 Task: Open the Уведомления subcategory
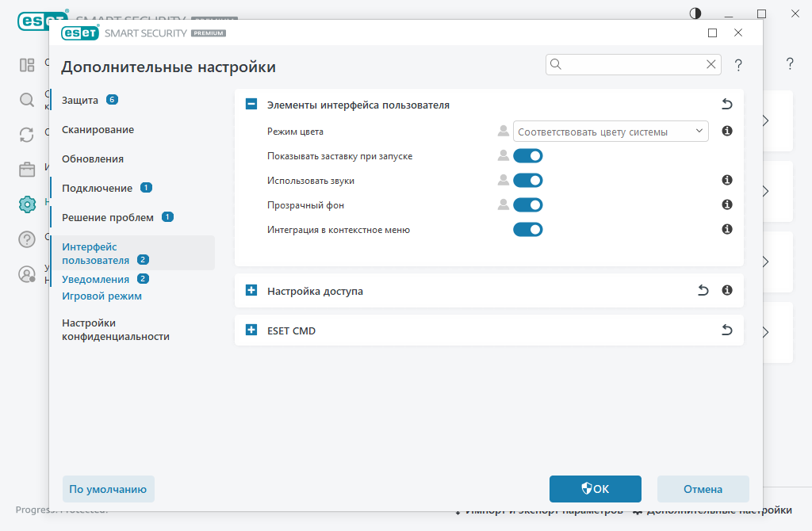[96, 279]
